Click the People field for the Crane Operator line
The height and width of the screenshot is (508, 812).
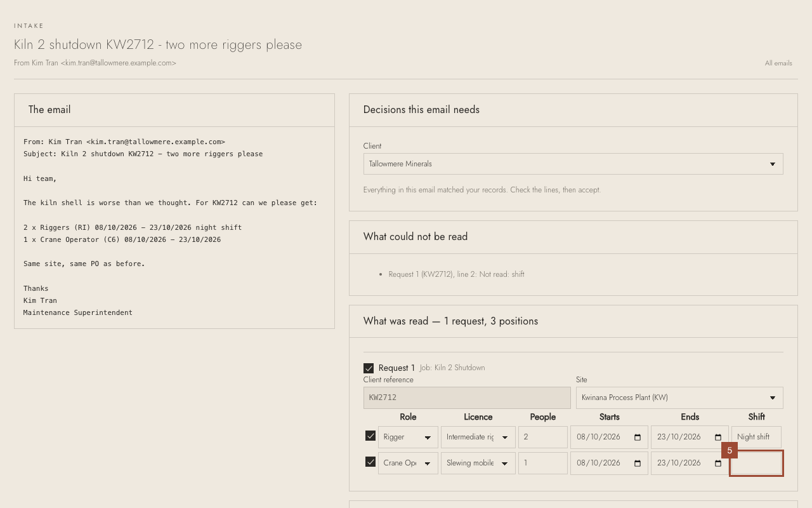click(x=542, y=463)
